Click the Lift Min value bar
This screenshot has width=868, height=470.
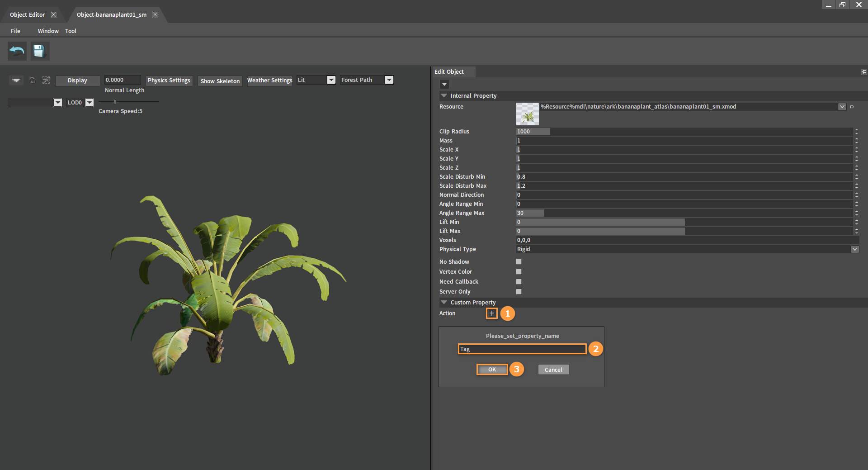tap(684, 222)
